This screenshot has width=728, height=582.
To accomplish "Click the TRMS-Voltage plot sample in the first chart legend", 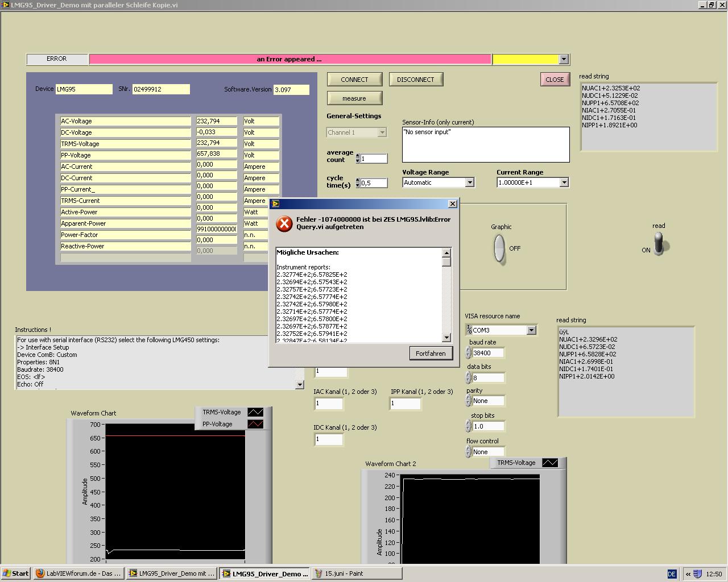I will pyautogui.click(x=255, y=412).
